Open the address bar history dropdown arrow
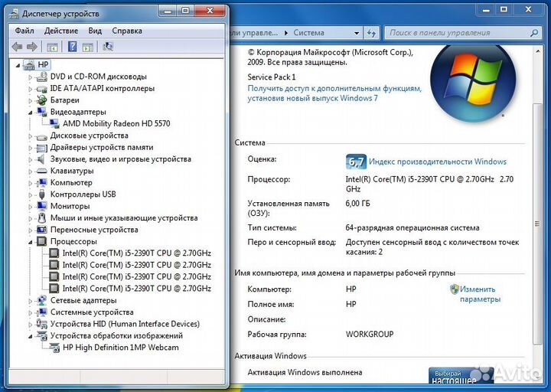Viewport: 551px width, 392px height. pos(357,33)
